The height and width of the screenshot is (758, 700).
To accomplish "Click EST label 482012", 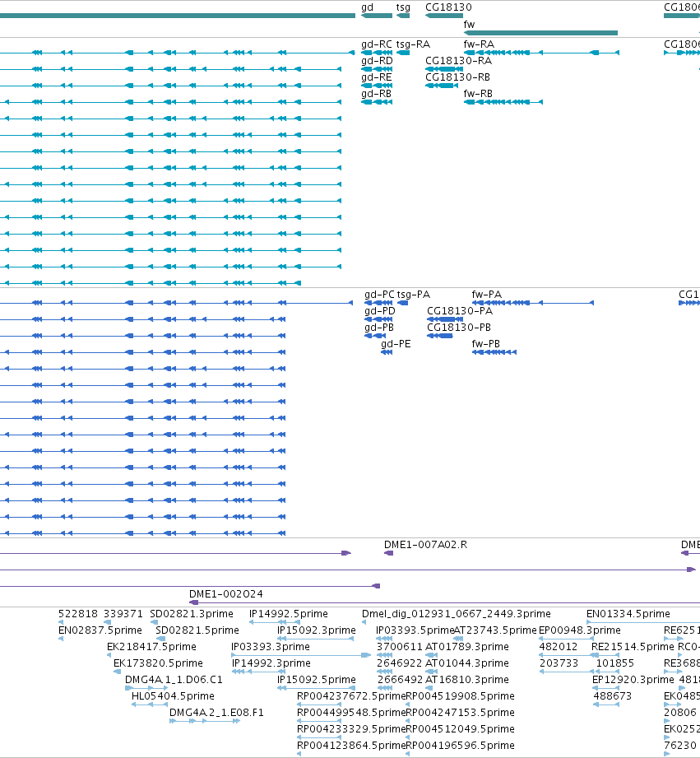I will (x=558, y=647).
